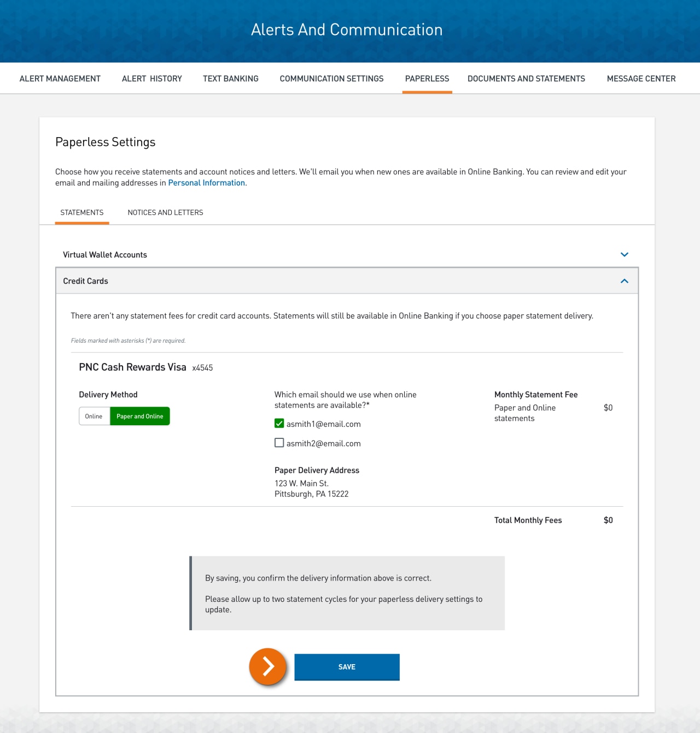700x733 pixels.
Task: Switch to the Notices and Letters tab
Action: pyautogui.click(x=165, y=212)
